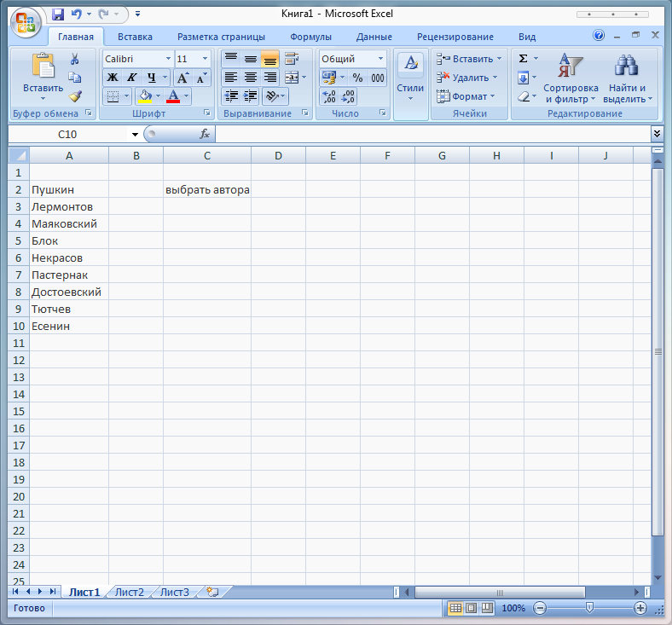Toggle align text right
Image resolution: width=672 pixels, height=625 pixels.
click(270, 78)
